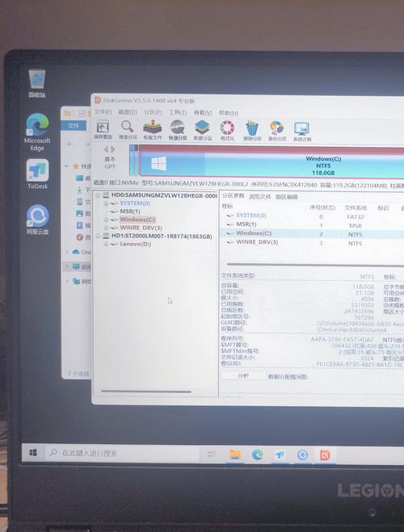Click the 分析 button
The image size is (404, 532).
243,376
